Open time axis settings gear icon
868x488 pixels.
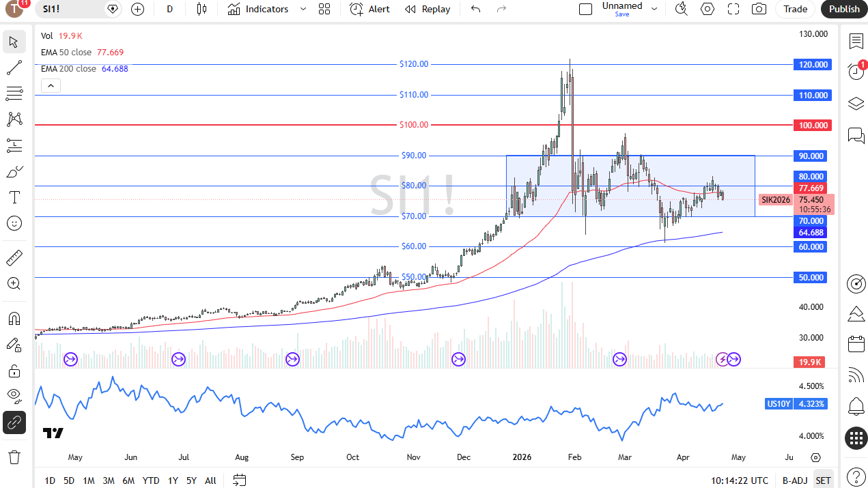[x=815, y=457]
